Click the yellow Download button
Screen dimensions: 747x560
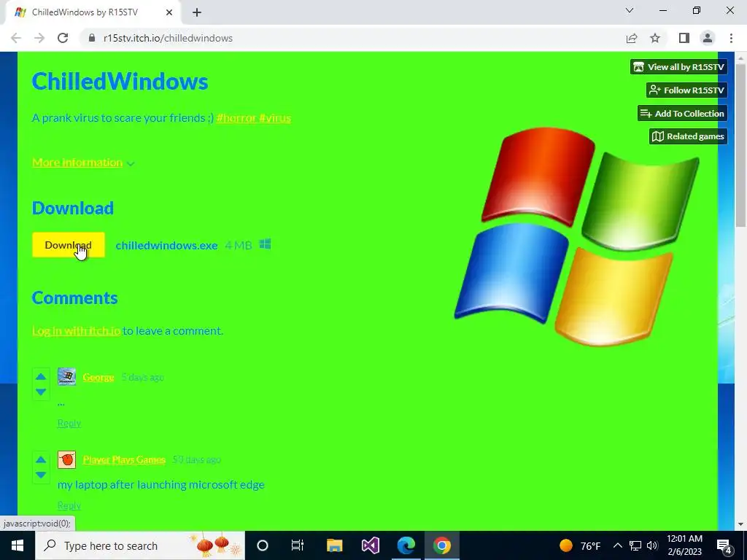coord(68,245)
